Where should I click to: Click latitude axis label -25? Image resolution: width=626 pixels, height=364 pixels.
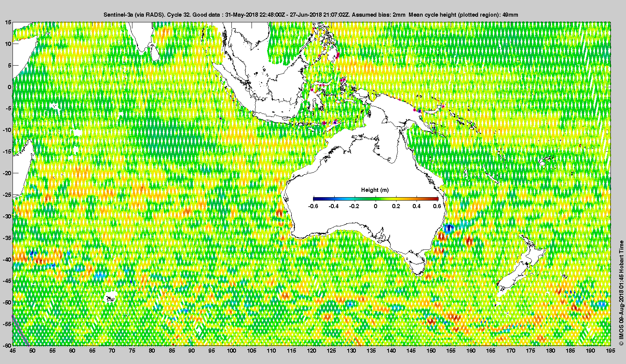click(x=7, y=195)
